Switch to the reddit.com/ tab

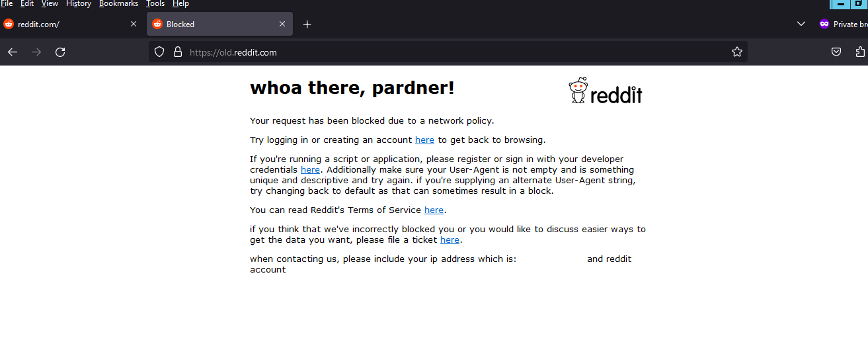71,24
